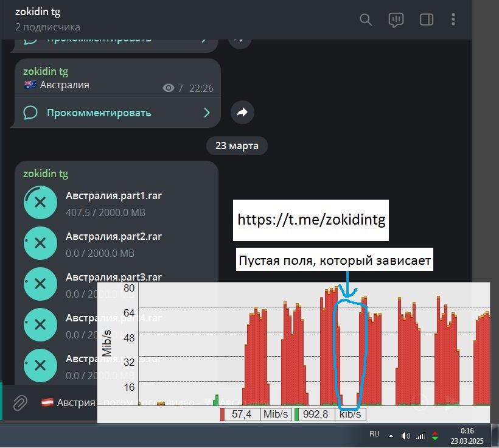Show hidden system tray icons arrow
This screenshot has height=448, width=499.
tap(391, 436)
